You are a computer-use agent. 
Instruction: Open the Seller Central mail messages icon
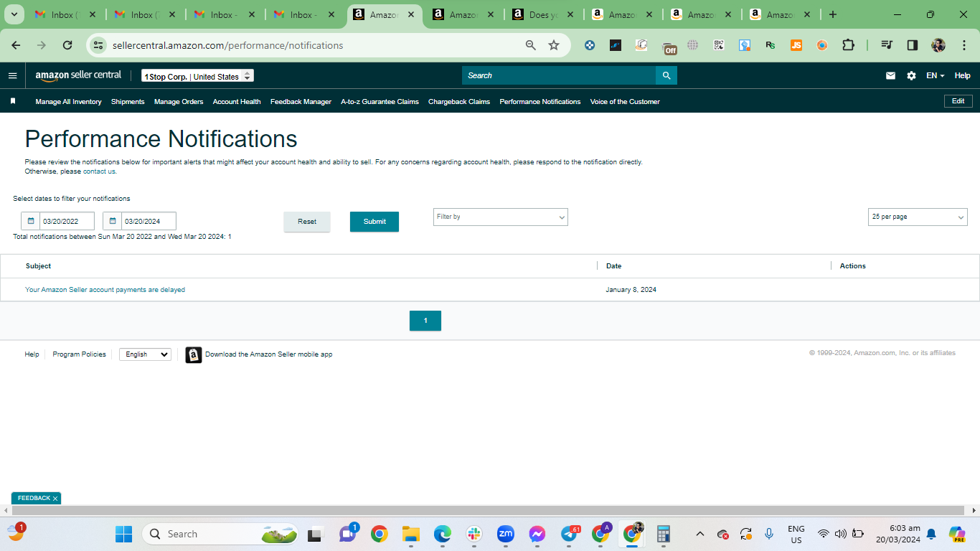click(890, 75)
